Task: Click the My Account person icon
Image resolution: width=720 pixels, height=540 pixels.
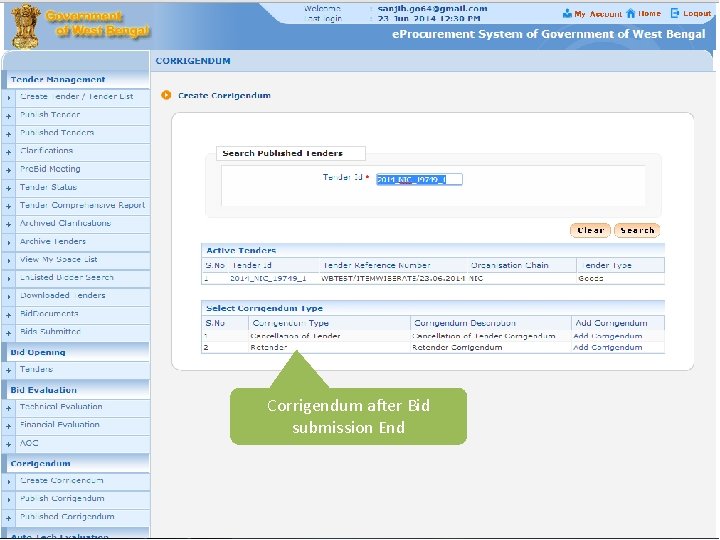Action: (567, 14)
